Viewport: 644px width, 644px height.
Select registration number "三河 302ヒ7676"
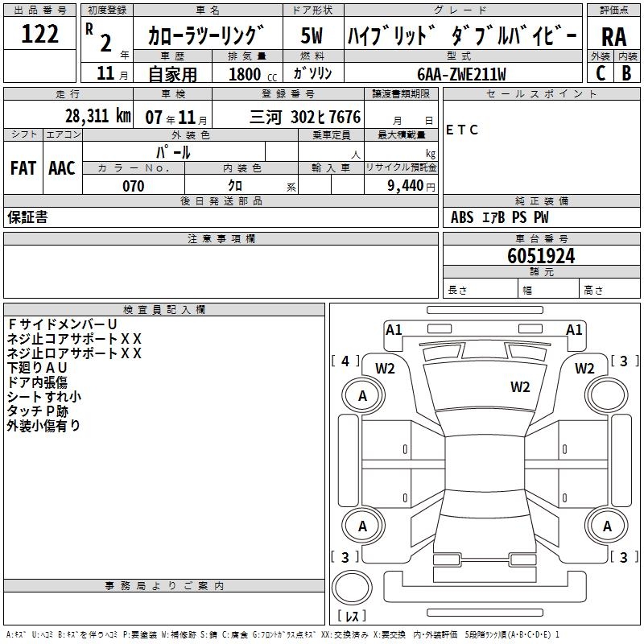tap(305, 118)
